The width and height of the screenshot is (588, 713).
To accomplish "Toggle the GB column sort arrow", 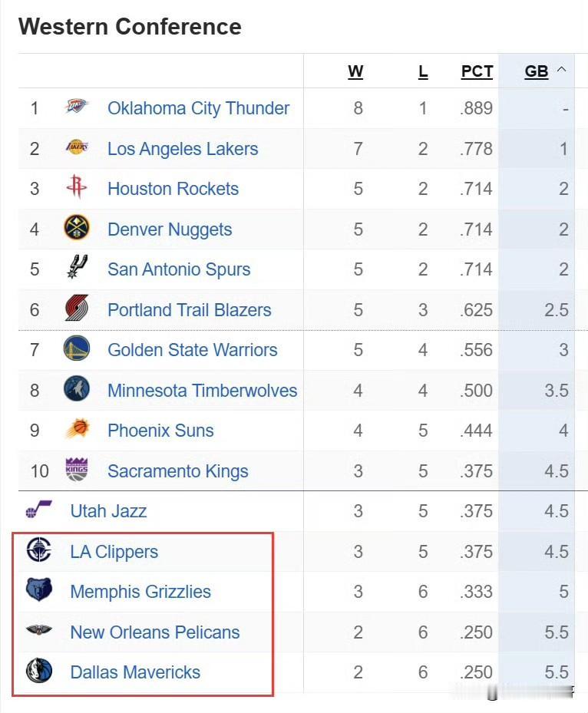I will click(x=562, y=70).
